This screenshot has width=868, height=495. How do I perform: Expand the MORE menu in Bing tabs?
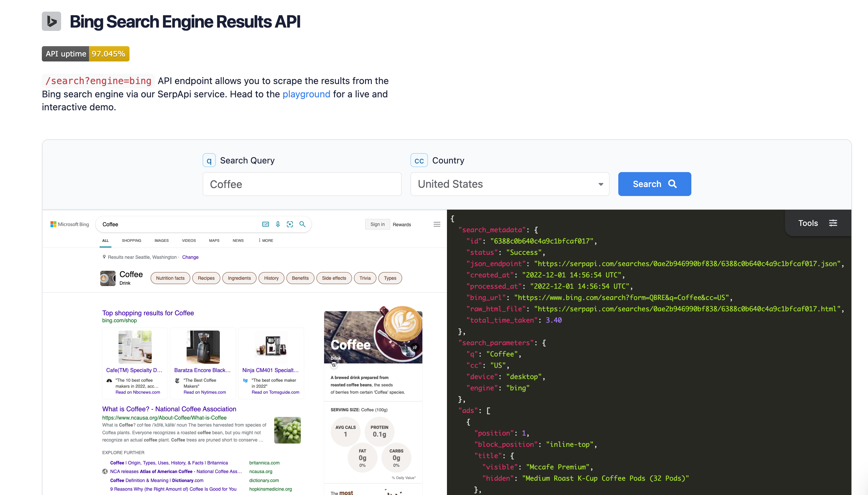pos(266,241)
